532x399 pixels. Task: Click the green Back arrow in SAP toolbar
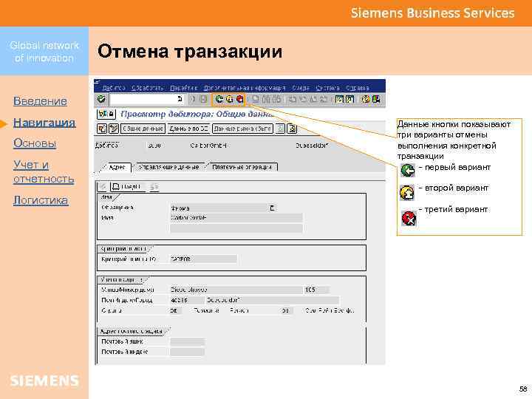coord(219,100)
